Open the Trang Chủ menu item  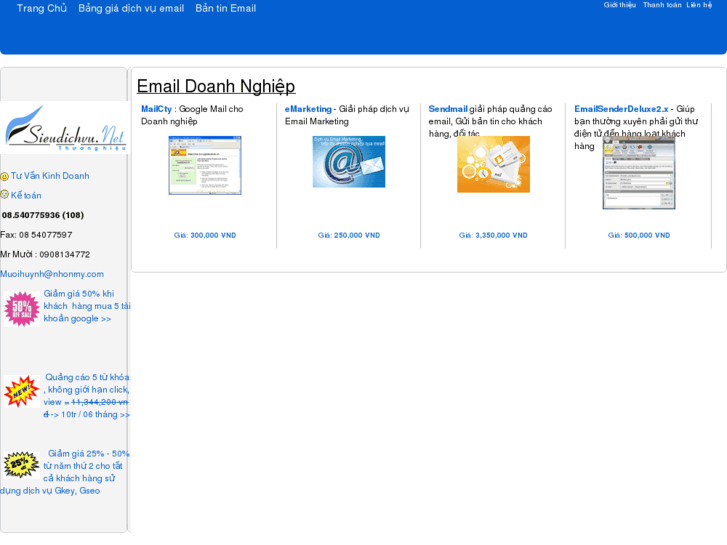click(x=42, y=8)
